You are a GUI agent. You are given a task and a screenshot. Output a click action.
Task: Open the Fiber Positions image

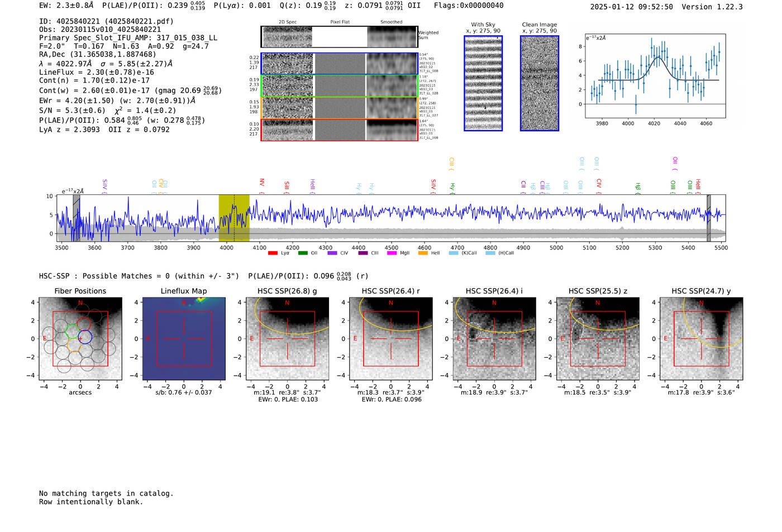point(80,339)
